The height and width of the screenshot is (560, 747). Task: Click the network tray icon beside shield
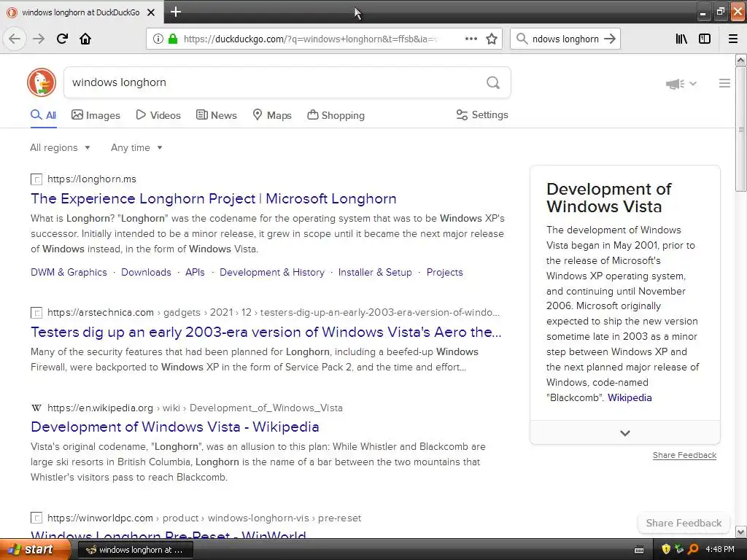(x=679, y=550)
